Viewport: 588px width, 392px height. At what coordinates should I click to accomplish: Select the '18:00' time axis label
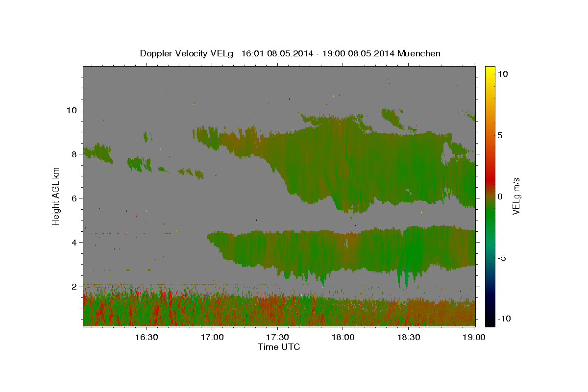point(343,337)
